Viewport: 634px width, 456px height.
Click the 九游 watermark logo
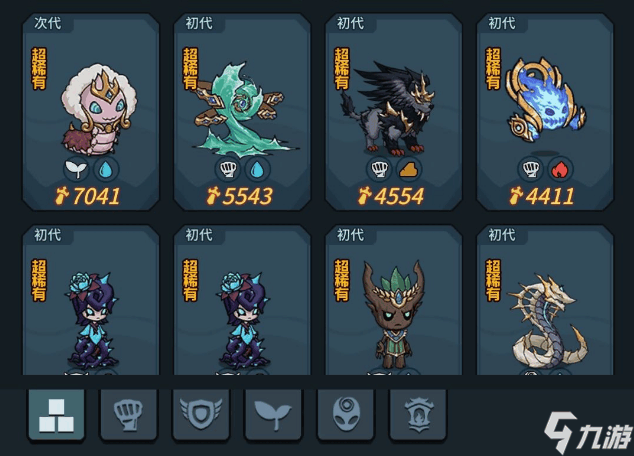[x=588, y=432]
